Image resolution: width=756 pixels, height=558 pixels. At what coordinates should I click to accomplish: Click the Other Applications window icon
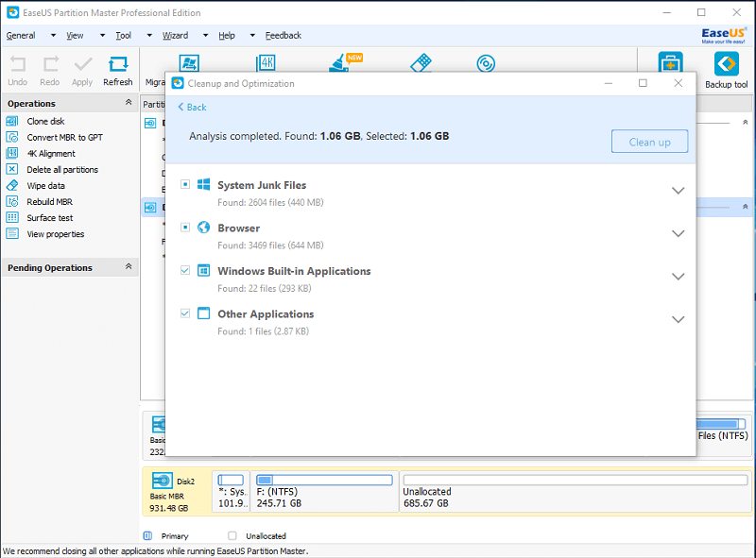203,313
